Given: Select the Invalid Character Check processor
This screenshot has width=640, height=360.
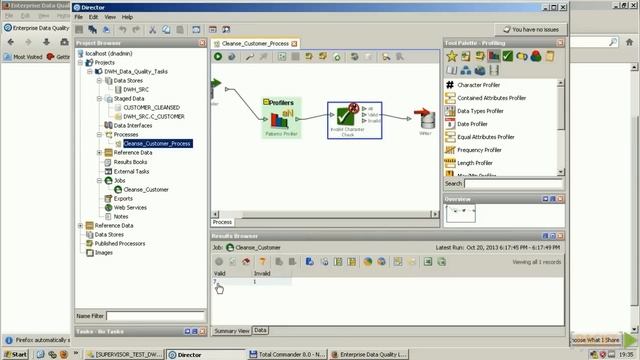Looking at the screenshot, I should point(354,120).
